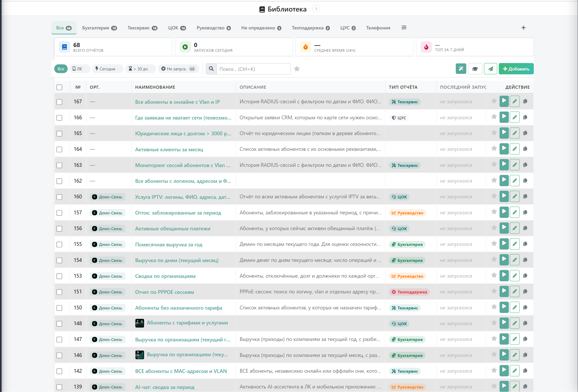This screenshot has width=578, height=392.
Task: Edit report 148 Абоненты с тарифами
Action: coord(514,323)
